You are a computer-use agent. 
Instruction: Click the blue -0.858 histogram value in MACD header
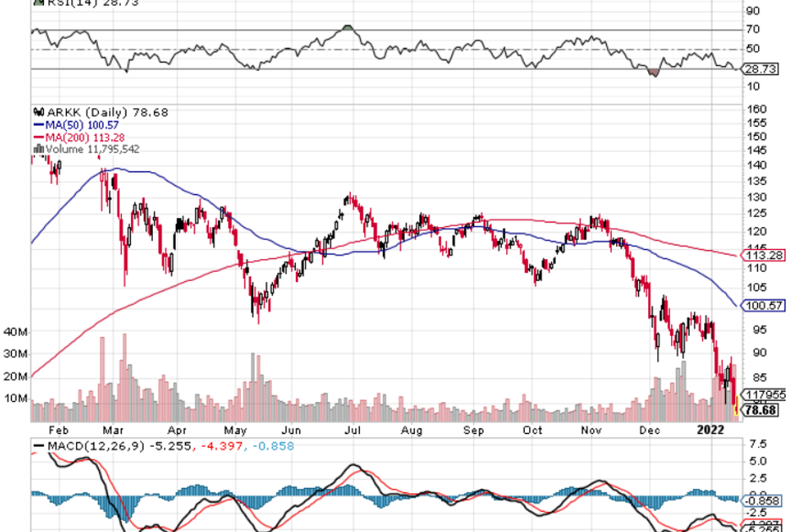273,446
